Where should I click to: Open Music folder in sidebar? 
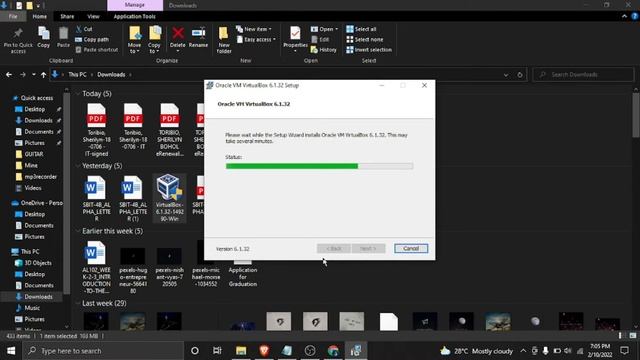coord(28,308)
